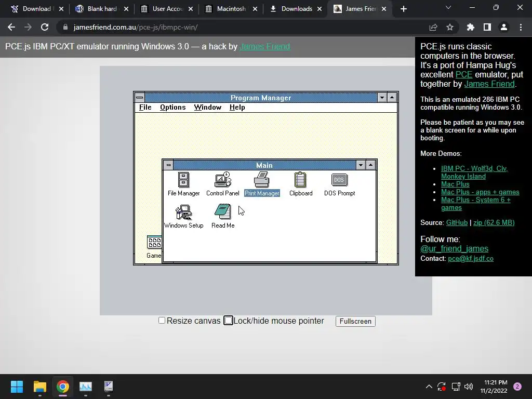The width and height of the screenshot is (532, 399).
Task: Switch to the first Download browser tab
Action: tap(36, 9)
